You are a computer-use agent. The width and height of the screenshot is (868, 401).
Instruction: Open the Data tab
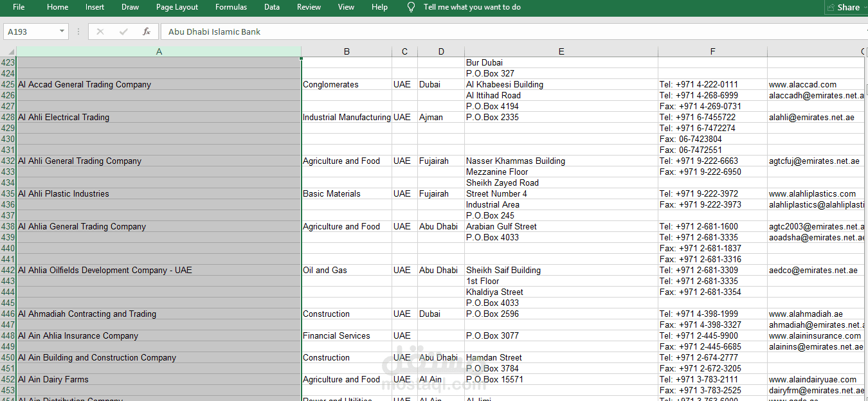(x=271, y=7)
